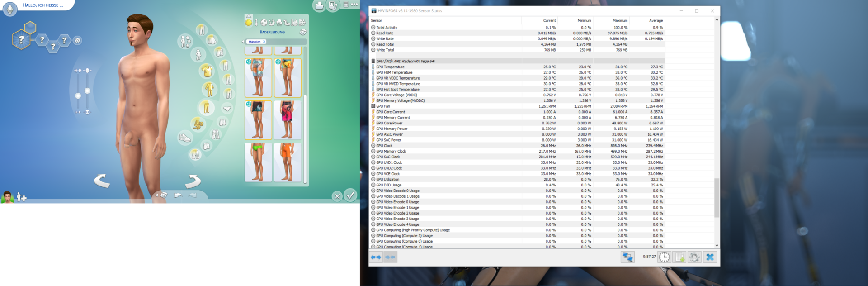The image size is (868, 286).
Task: Click the randomize traits dice icon
Action: tap(77, 41)
